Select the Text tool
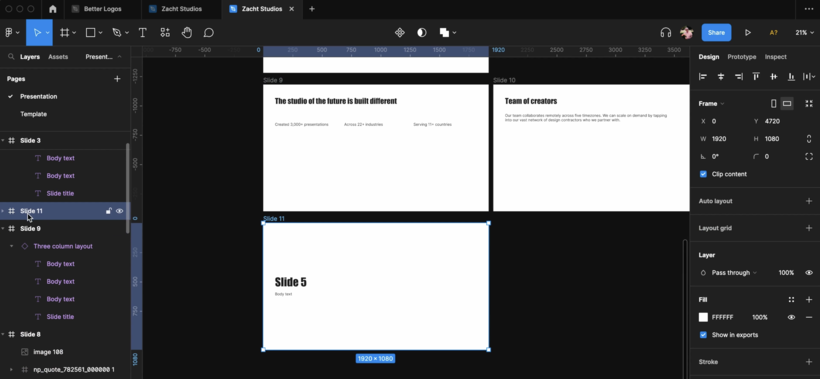Image resolution: width=820 pixels, height=379 pixels. tap(142, 32)
